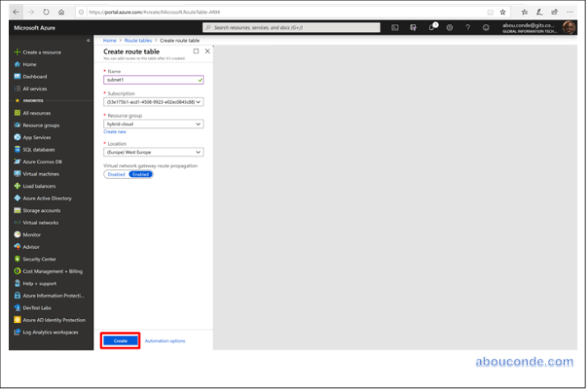Click the search resources box
This screenshot has height=389, width=588.
(x=292, y=27)
